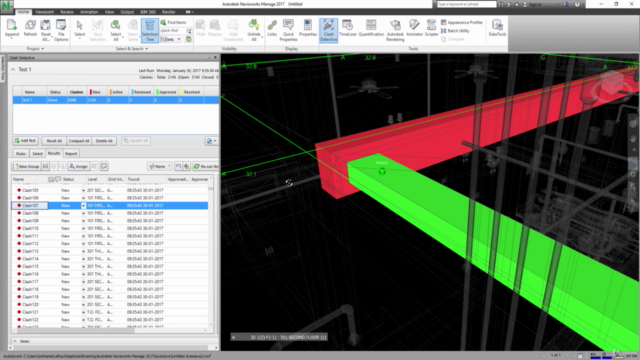This screenshot has width=640, height=360.
Task: Open the Find Items window
Action: click(173, 22)
